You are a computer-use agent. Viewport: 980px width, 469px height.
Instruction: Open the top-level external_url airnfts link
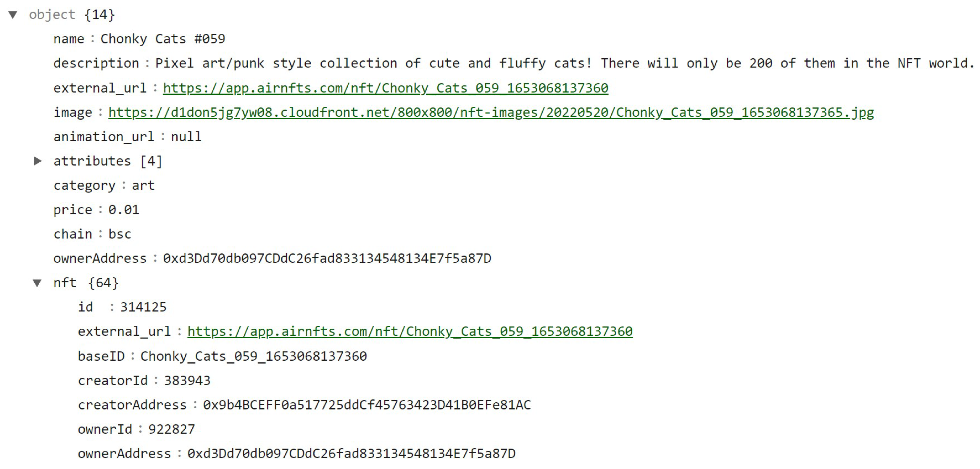[385, 88]
